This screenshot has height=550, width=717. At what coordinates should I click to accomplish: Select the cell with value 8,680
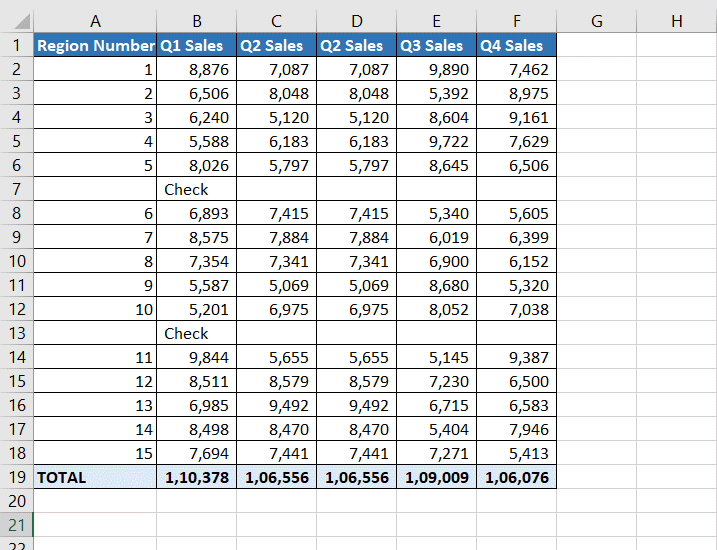tap(437, 285)
